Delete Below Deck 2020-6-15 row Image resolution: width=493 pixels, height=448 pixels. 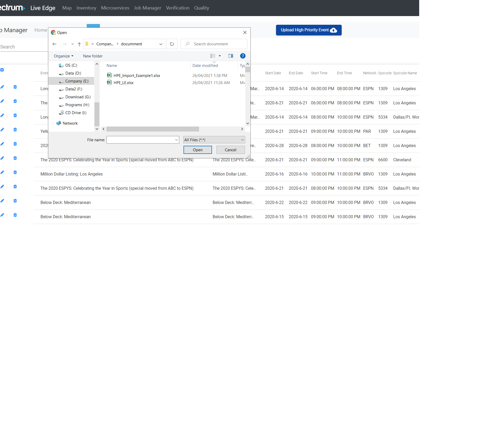pos(15,215)
